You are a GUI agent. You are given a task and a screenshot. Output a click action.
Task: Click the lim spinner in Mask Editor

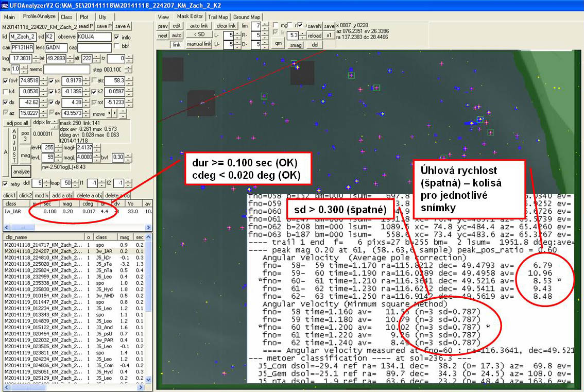pos(265,26)
